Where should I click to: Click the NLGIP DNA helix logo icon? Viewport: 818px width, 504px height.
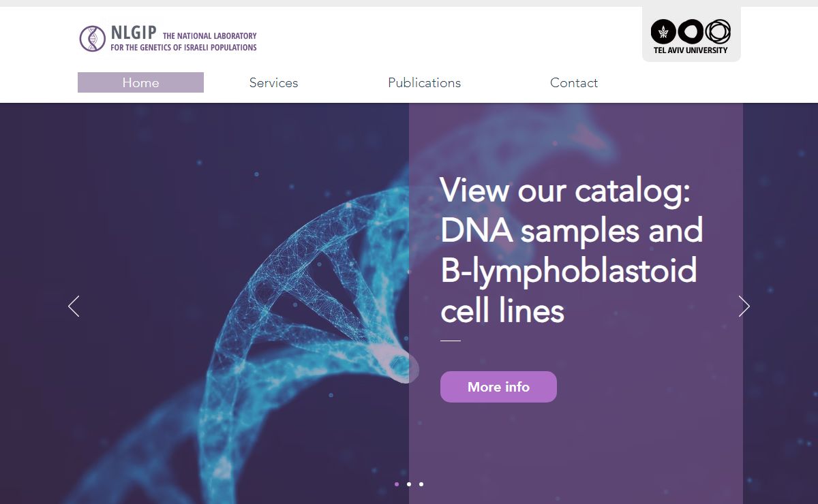tap(92, 39)
